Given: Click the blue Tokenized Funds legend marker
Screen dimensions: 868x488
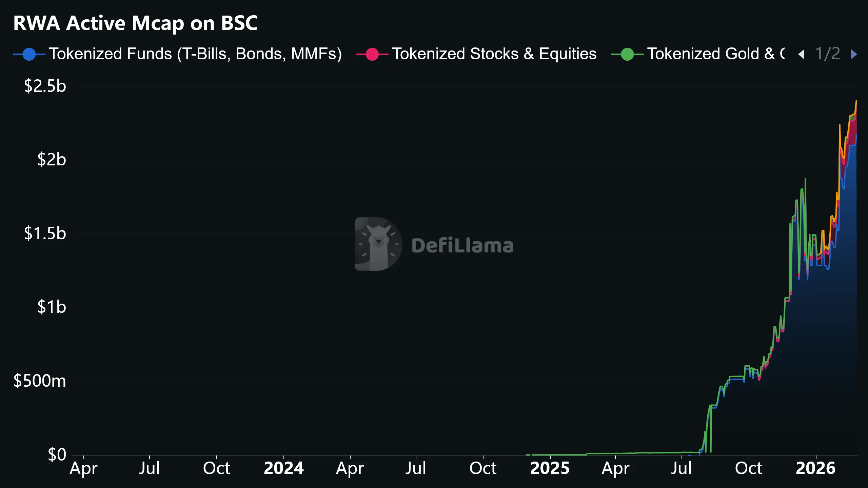Looking at the screenshot, I should [29, 54].
